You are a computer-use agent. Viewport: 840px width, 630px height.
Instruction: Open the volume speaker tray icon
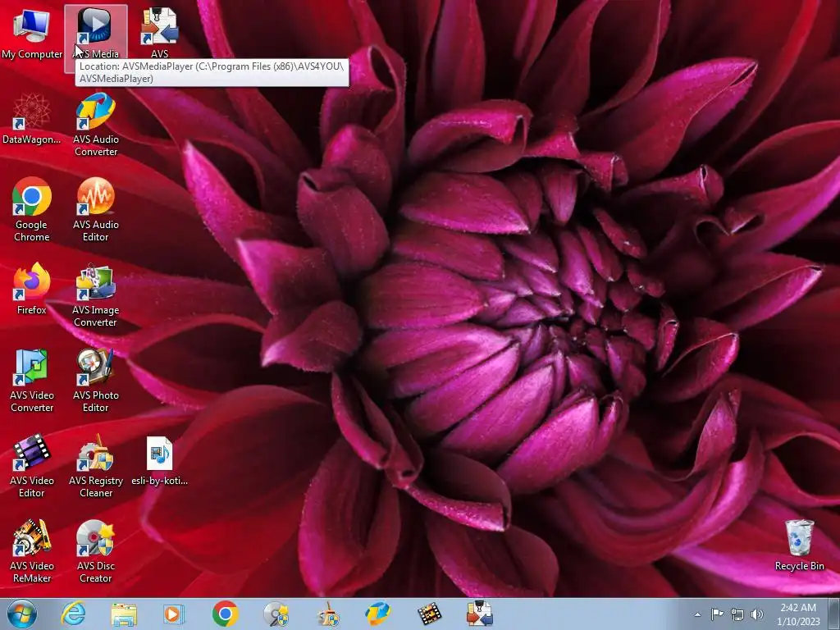(x=757, y=614)
